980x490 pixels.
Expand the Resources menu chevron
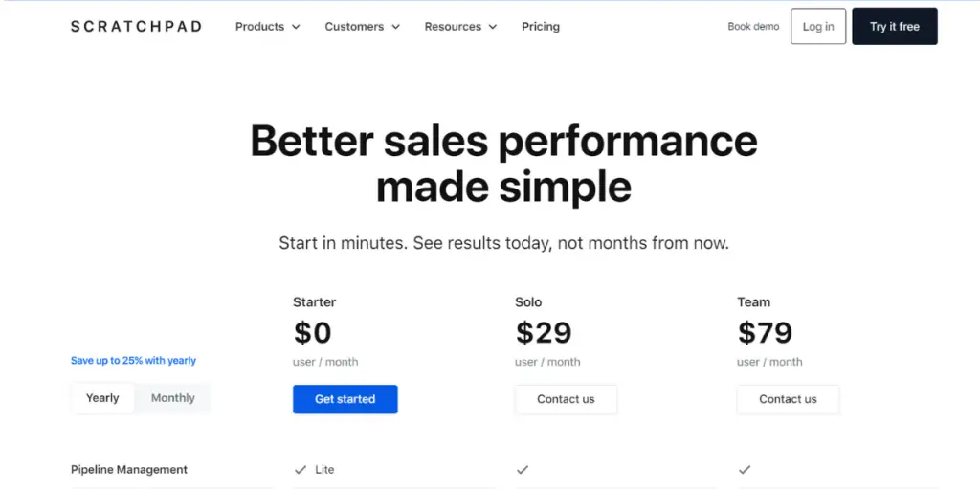pos(493,27)
